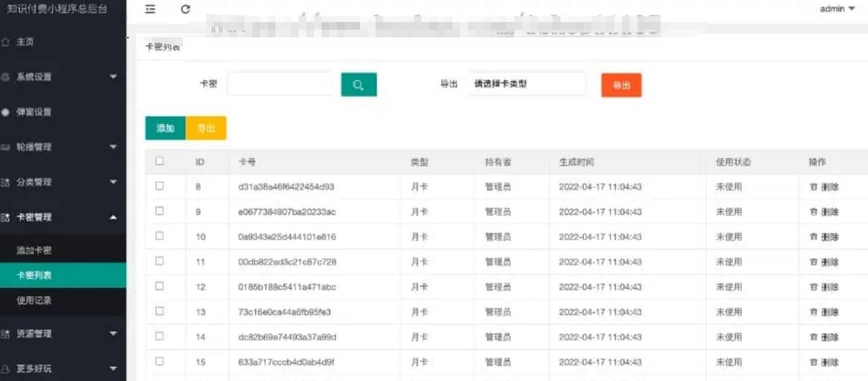The image size is (868, 381).
Task: Open 使用记录 in the sidebar submenu
Action: pos(34,300)
